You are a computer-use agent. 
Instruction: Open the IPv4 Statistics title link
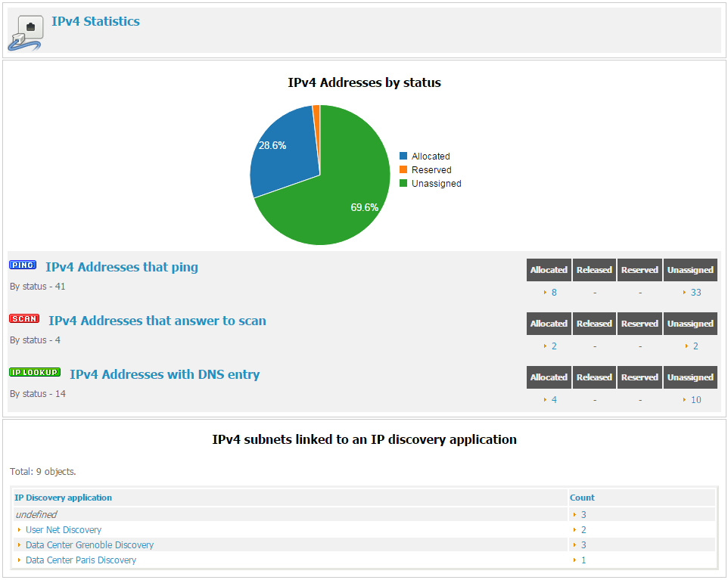(95, 21)
